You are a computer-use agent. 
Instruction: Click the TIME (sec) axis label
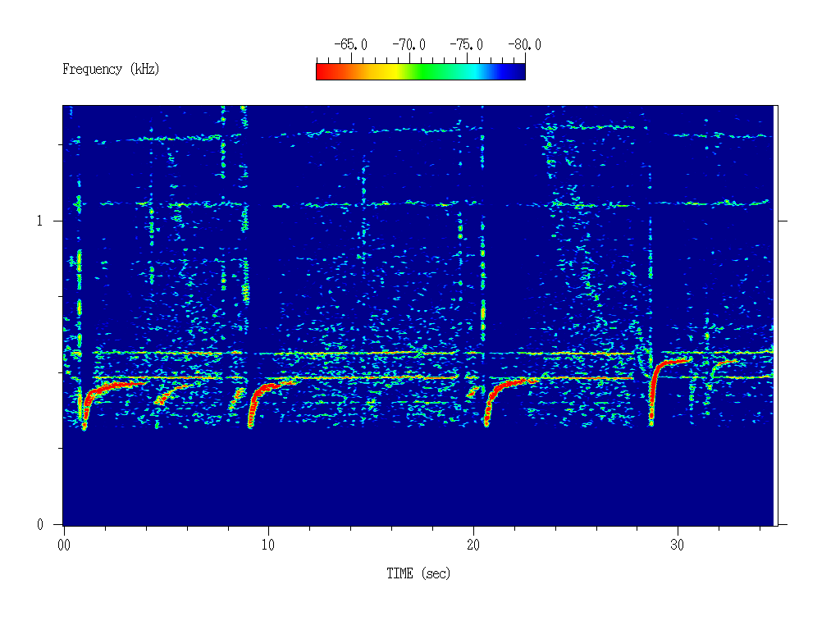(x=418, y=574)
